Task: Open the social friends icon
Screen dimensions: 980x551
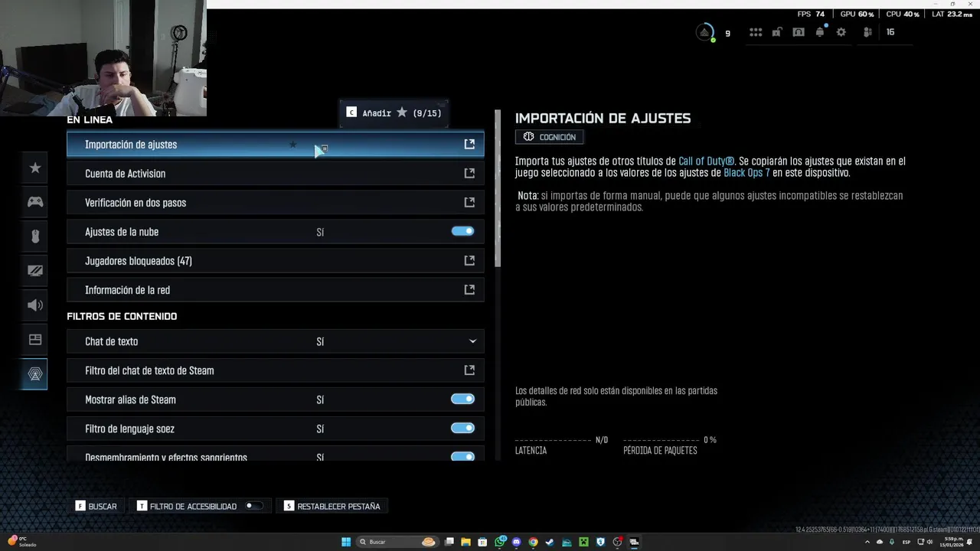Action: 867,32
